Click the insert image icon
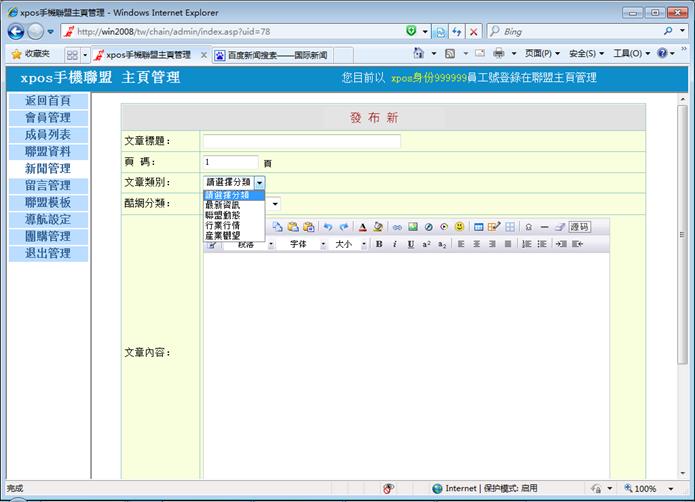 tap(412, 227)
